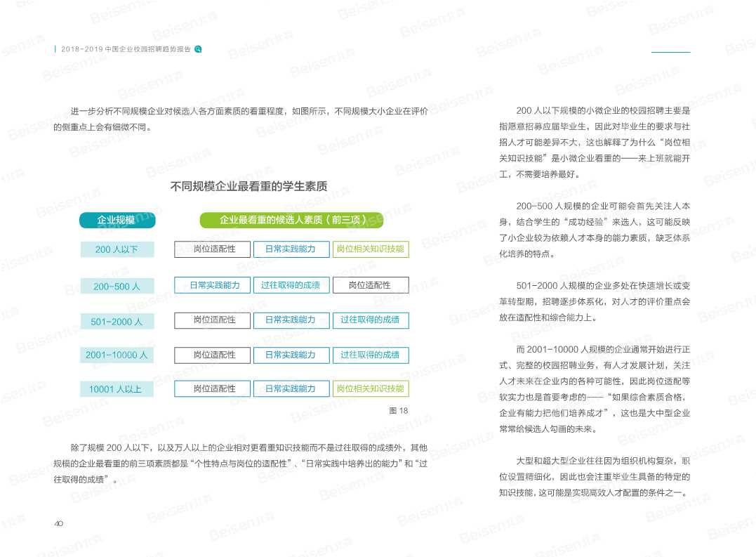The height and width of the screenshot is (557, 756).
Task: Click the horizontal line at top right
Action: (671, 51)
